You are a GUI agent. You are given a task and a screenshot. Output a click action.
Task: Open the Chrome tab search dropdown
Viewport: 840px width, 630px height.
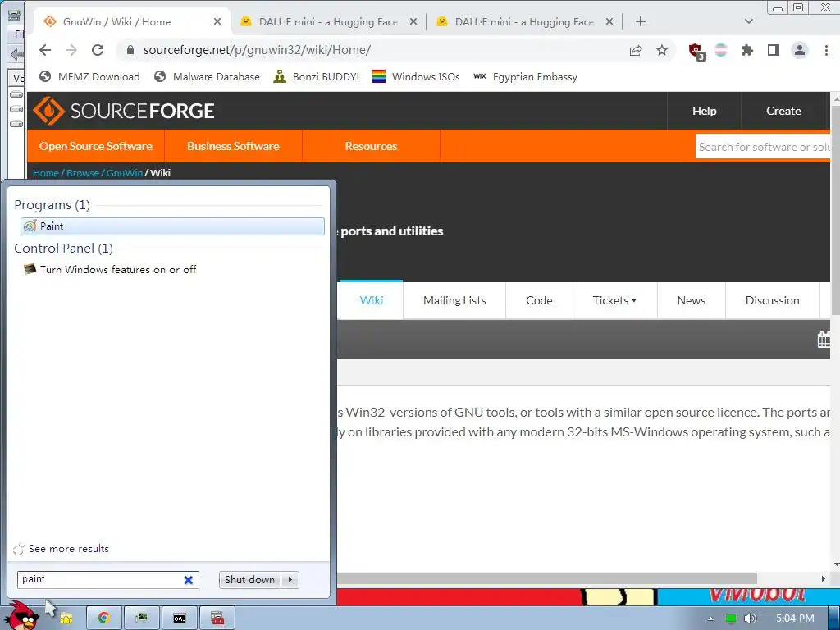749,21
